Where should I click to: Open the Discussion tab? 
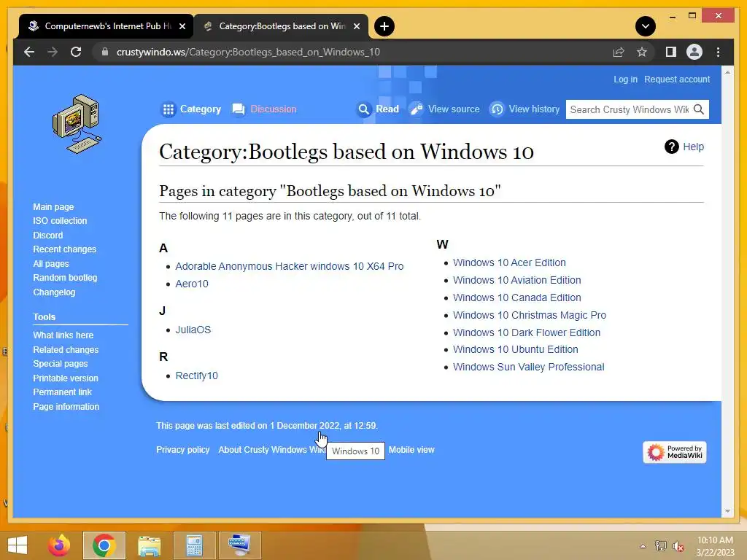click(274, 109)
